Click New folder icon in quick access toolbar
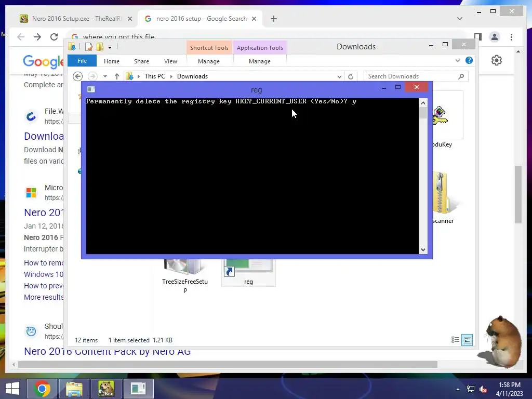The width and height of the screenshot is (532, 399). (100, 47)
